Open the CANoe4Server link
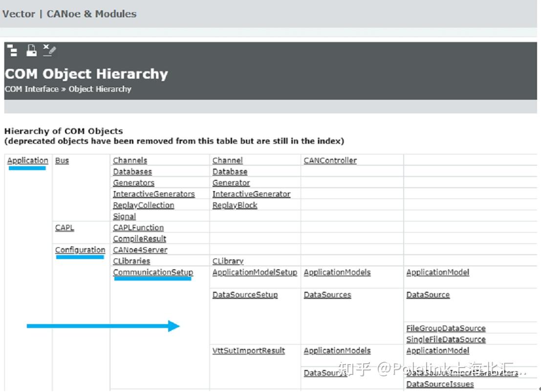 [x=140, y=250]
